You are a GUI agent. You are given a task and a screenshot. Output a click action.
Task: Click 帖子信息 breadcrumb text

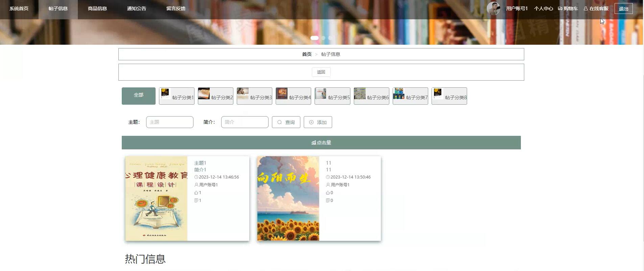(x=330, y=54)
